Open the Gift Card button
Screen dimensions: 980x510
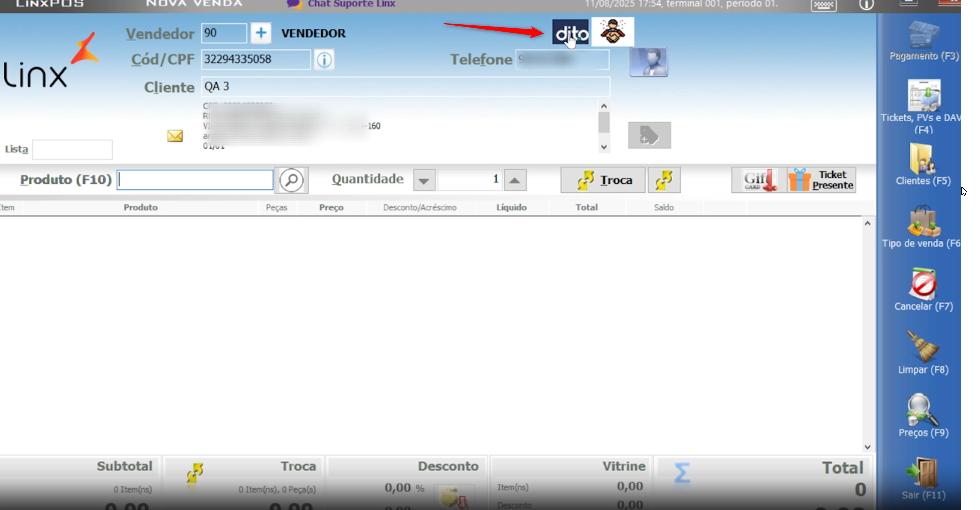coord(760,180)
